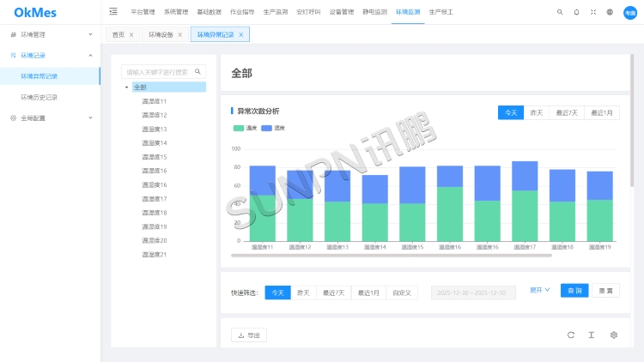Select 今天 in the chart range
This screenshot has height=362, width=644.
pos(511,112)
